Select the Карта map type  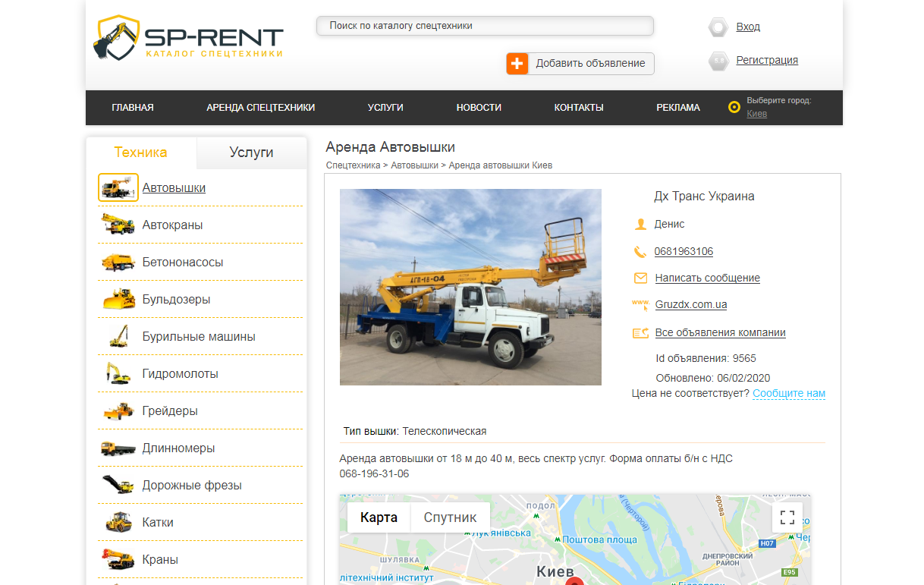point(379,517)
